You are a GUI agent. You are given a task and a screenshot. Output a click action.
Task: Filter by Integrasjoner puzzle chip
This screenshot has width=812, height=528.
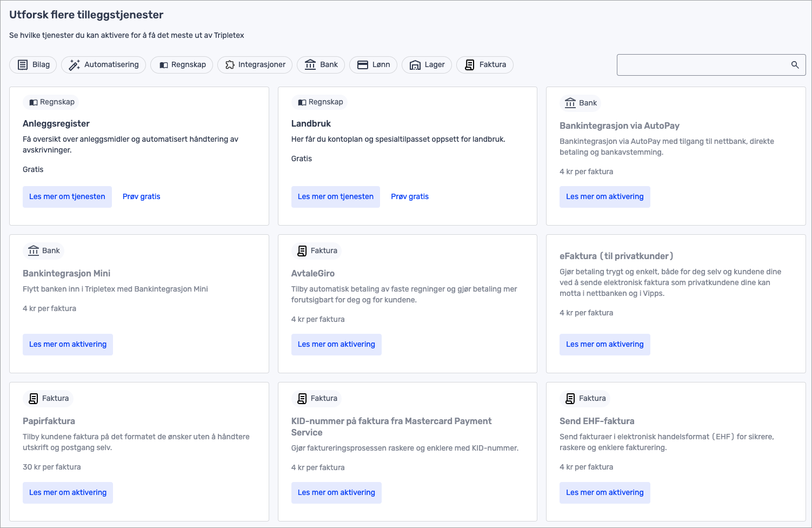[255, 65]
